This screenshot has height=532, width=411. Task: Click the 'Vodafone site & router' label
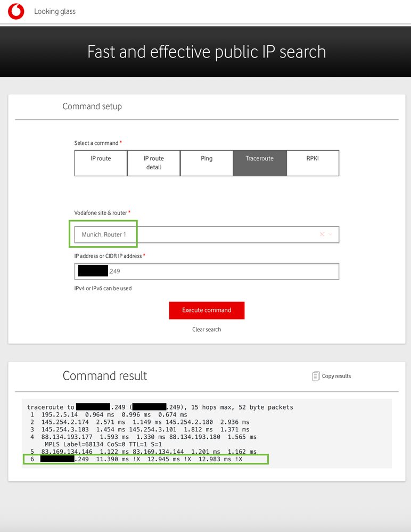coord(101,212)
